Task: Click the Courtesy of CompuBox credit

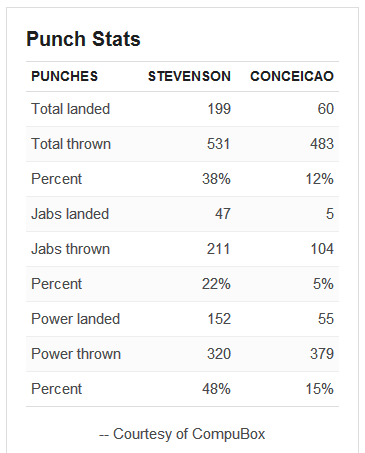Action: coord(182,434)
